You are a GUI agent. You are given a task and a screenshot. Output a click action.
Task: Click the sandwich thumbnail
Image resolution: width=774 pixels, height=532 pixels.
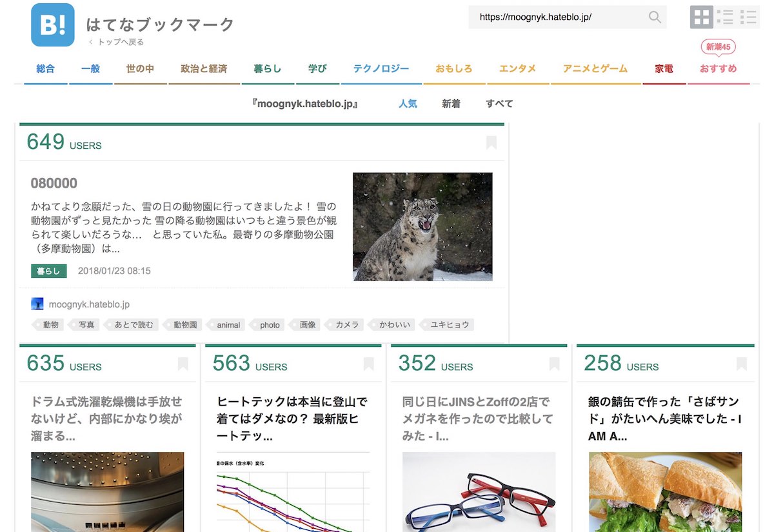(665, 491)
